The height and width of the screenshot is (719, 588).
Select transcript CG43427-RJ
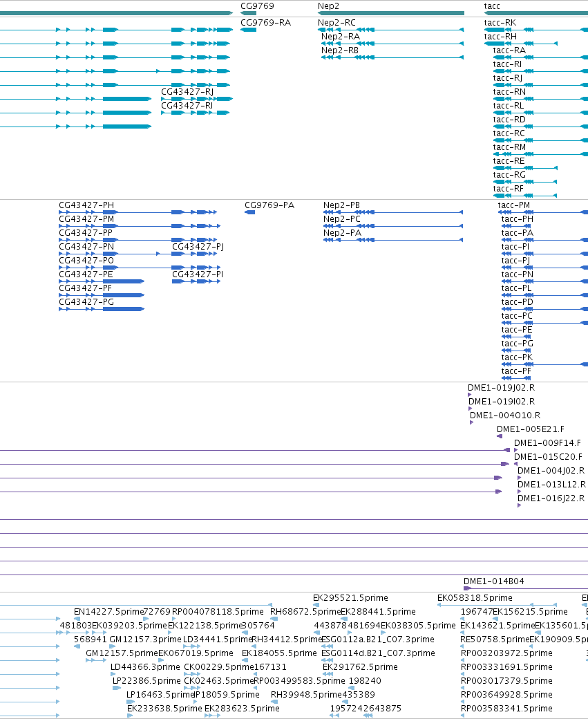187,92
